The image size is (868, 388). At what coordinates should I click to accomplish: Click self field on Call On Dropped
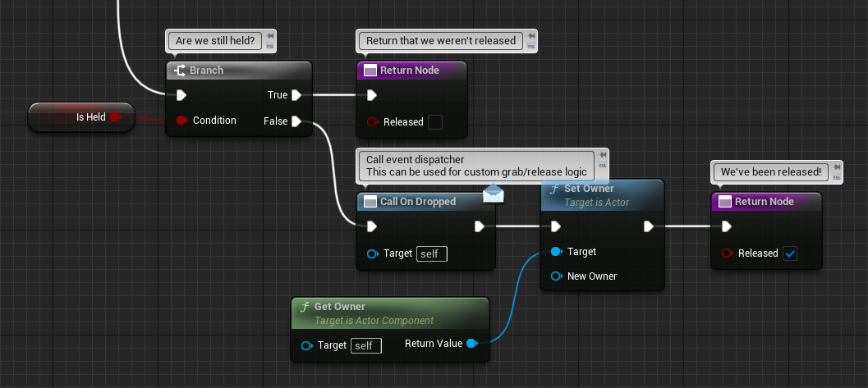coord(432,253)
